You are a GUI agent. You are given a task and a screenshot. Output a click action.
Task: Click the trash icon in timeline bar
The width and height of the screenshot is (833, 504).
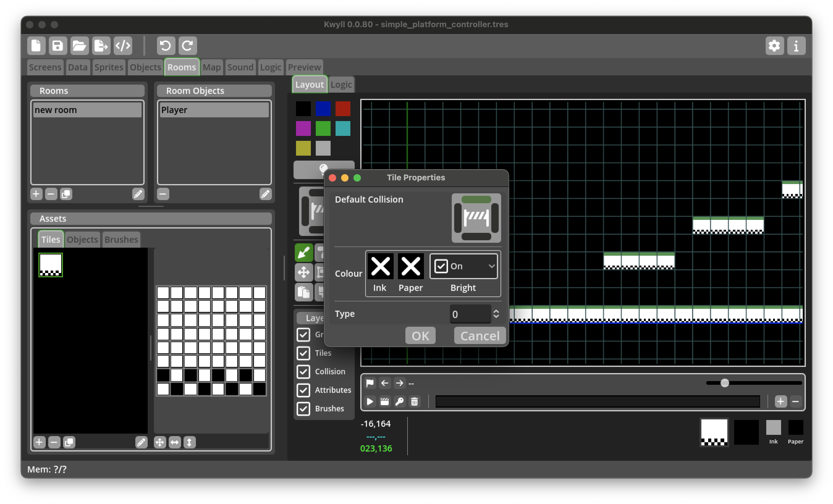tap(414, 401)
